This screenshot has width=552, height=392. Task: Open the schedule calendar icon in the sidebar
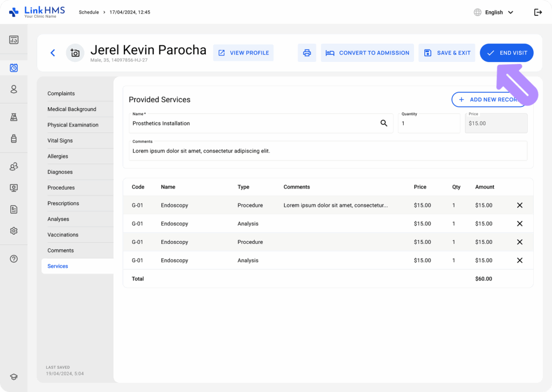13,68
